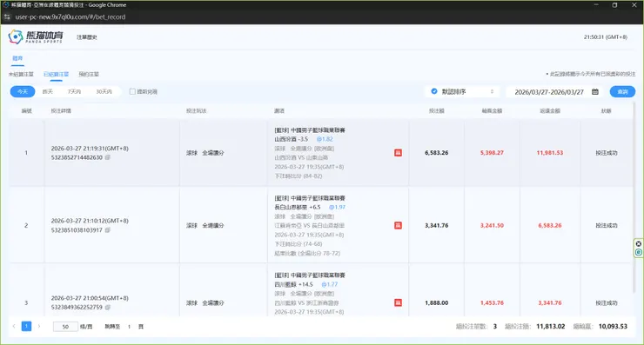Click the 注單歷史 header label
644x345 pixels.
click(87, 36)
